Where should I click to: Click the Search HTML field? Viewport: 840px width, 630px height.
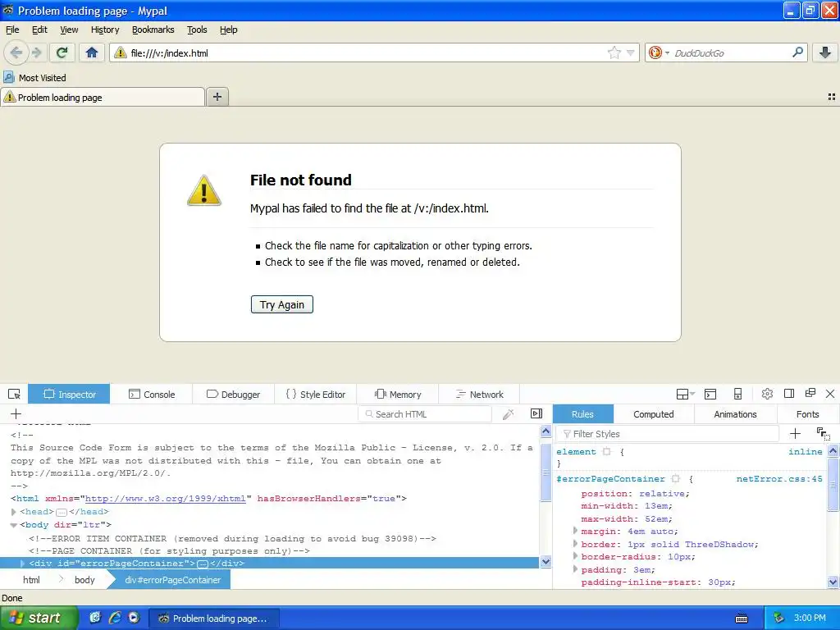425,414
